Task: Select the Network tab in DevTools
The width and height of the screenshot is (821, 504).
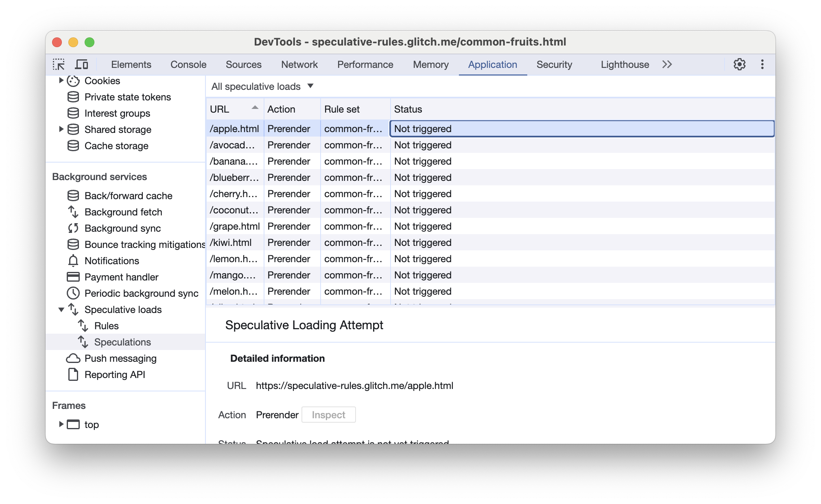Action: (299, 65)
